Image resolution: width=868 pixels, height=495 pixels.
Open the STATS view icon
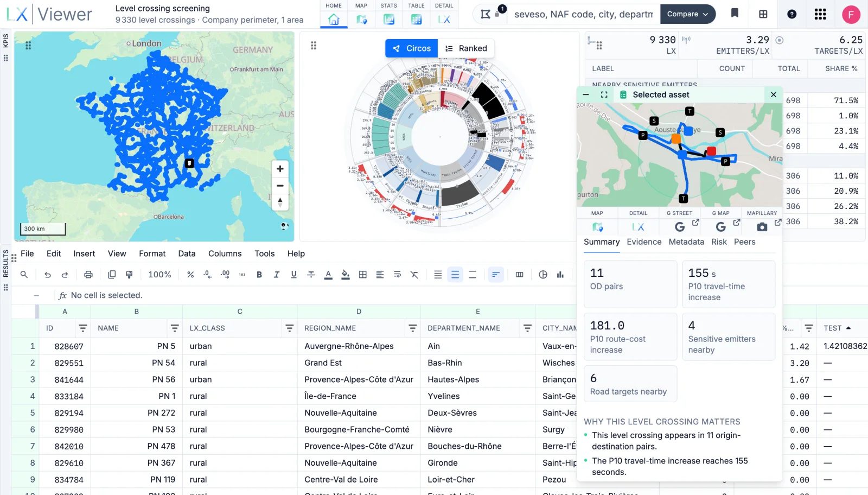389,20
